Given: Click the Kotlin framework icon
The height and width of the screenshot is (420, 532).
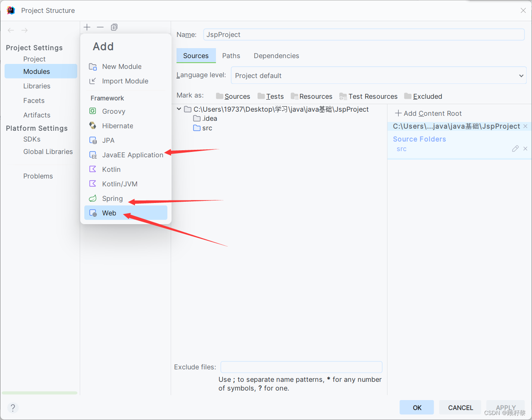Looking at the screenshot, I should click(93, 169).
